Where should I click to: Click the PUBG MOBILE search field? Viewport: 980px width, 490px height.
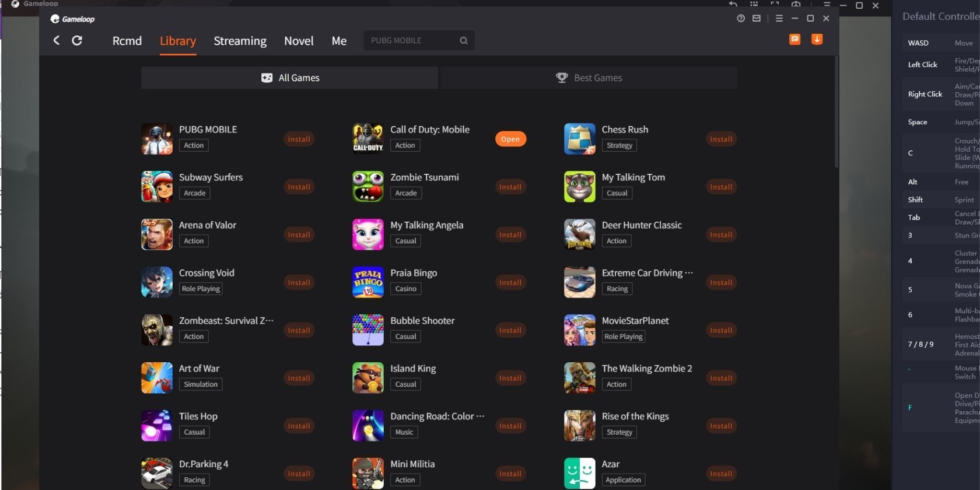point(419,40)
